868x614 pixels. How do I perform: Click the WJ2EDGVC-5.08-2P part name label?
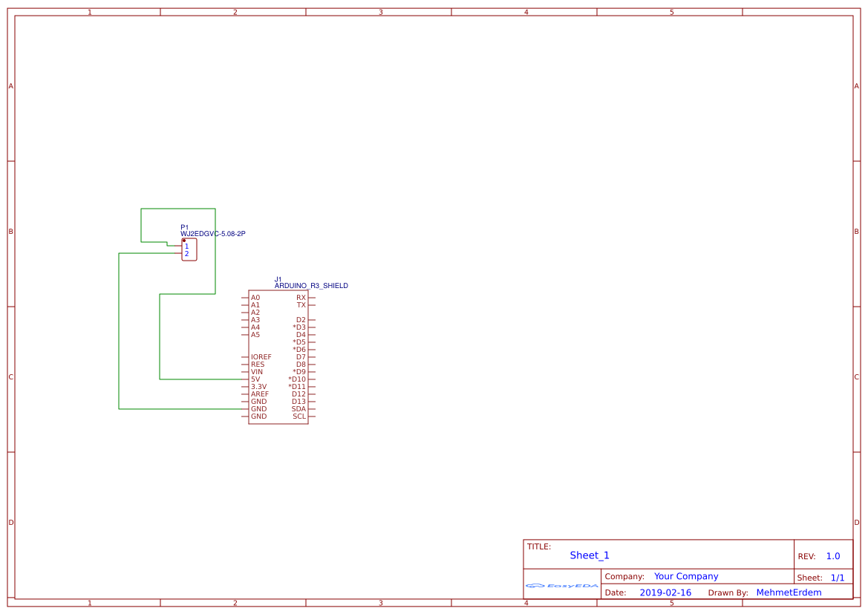pos(213,232)
